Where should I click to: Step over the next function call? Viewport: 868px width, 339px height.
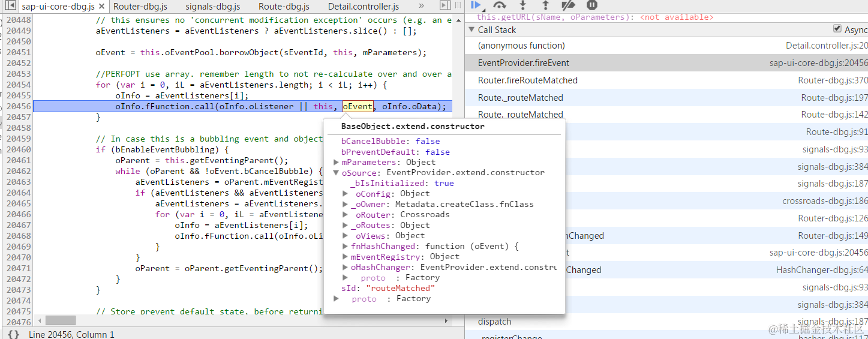(x=499, y=5)
